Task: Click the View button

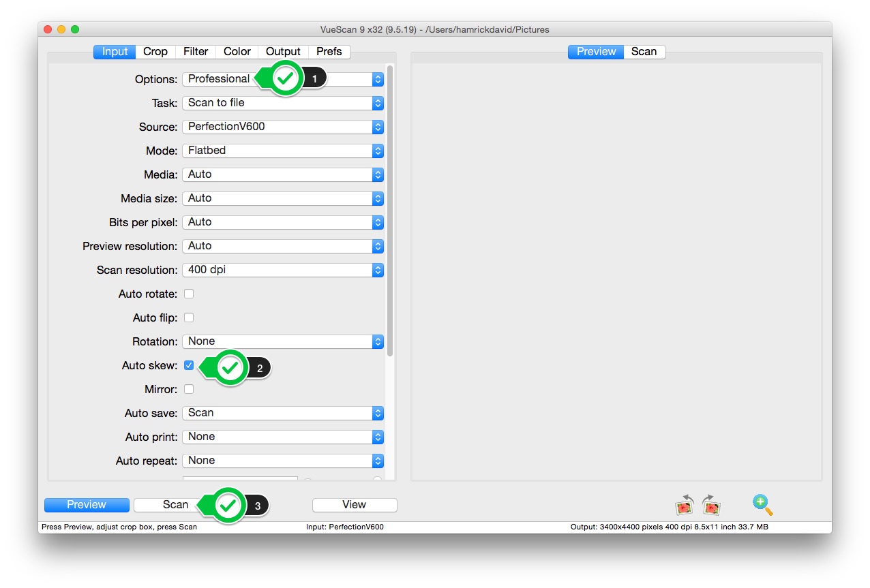Action: coord(354,505)
